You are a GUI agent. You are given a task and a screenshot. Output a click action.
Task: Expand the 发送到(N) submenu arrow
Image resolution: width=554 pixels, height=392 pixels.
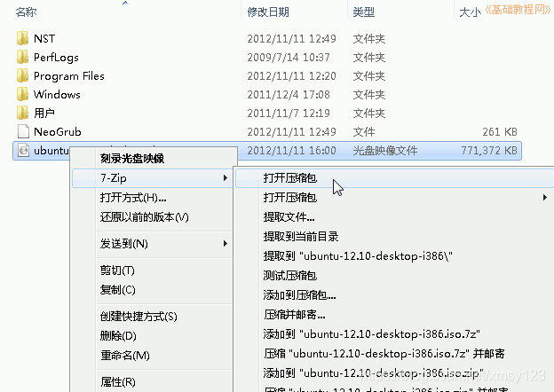pyautogui.click(x=226, y=244)
